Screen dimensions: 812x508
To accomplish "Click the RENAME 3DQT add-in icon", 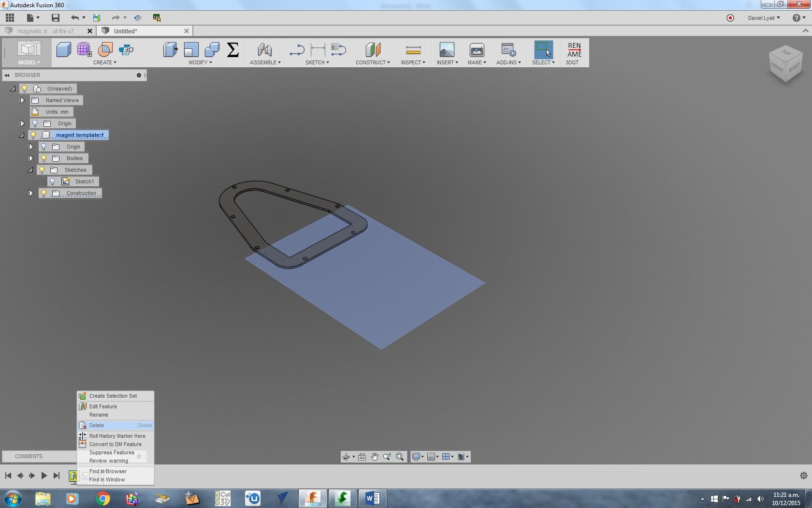I will click(x=574, y=49).
